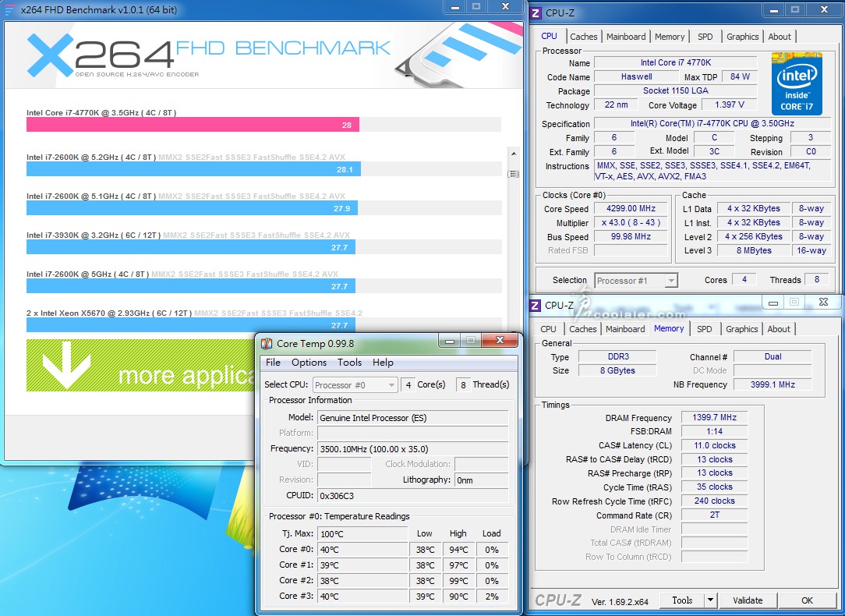
Task: Click the OK button in CPU-Z
Action: pyautogui.click(x=807, y=600)
